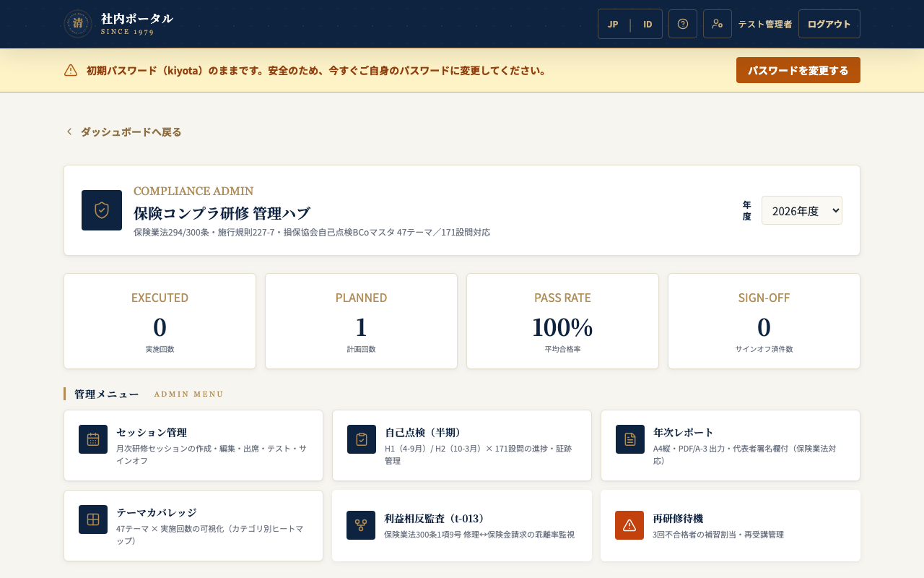Switch language to ID
This screenshot has height=578, width=924.
coord(648,24)
